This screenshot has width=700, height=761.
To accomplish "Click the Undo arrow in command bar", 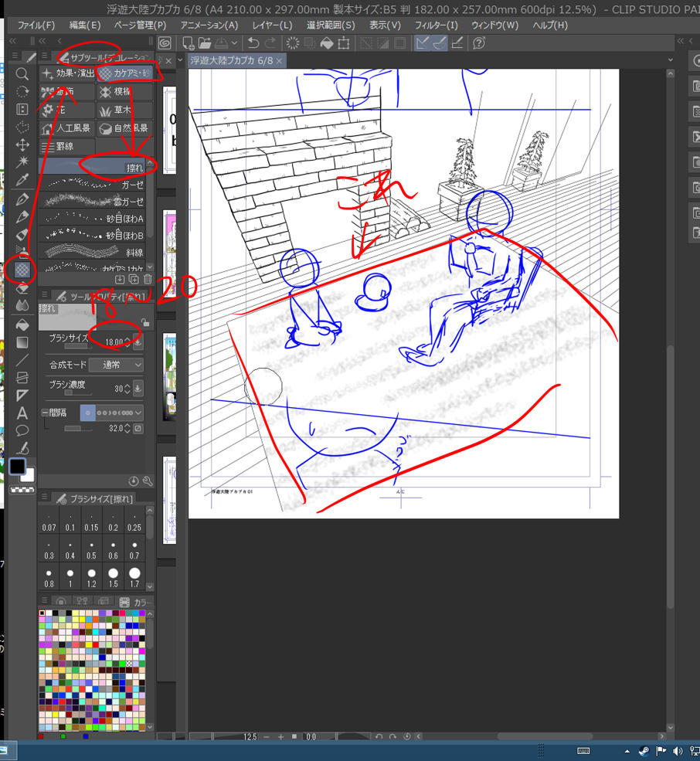I will (253, 43).
